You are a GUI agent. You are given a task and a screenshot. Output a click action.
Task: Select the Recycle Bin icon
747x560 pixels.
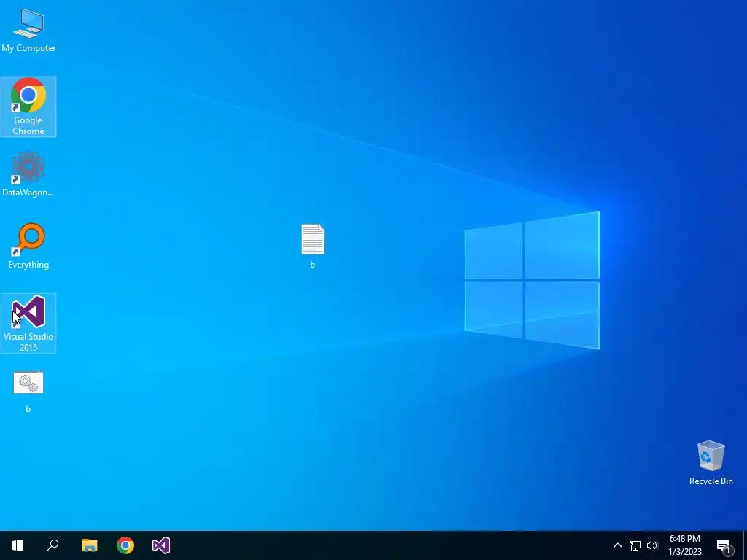[x=711, y=462]
